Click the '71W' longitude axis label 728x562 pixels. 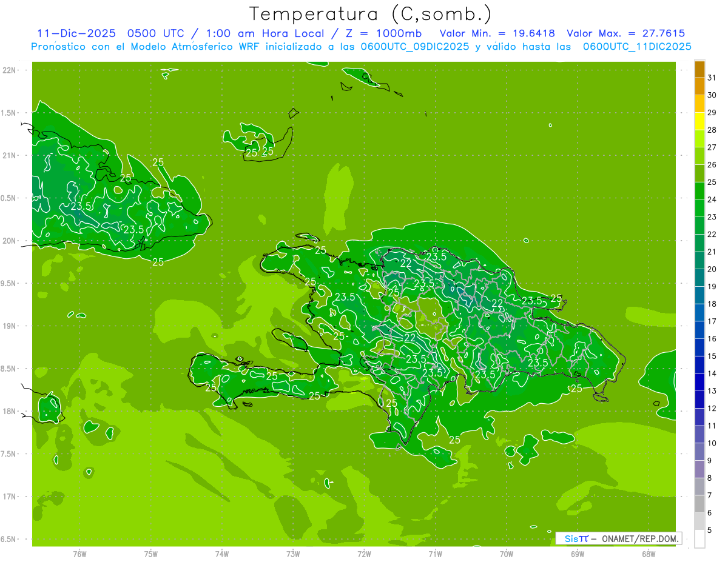[435, 554]
